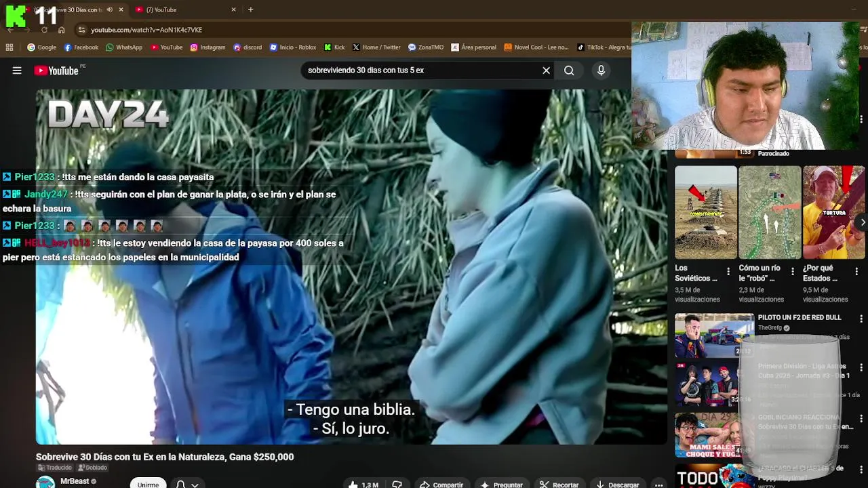The height and width of the screenshot is (488, 868).
Task: Open the Home / Twitter bookmark
Action: click(x=376, y=47)
